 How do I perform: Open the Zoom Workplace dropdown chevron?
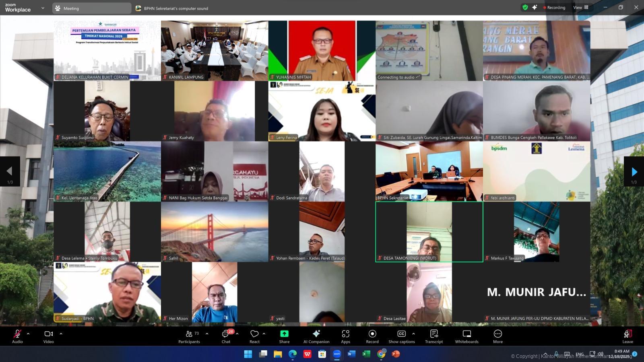coord(43,8)
